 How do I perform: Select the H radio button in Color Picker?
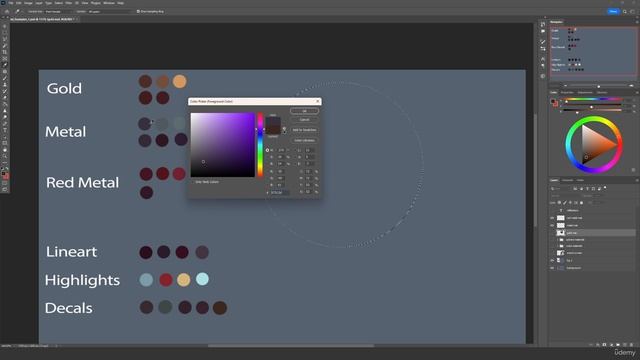click(x=267, y=150)
